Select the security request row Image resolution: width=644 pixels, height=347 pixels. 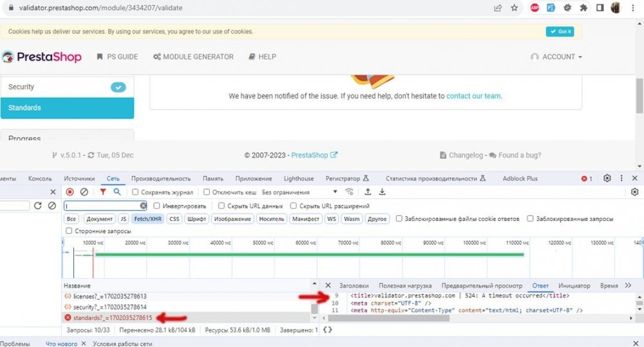tap(187, 306)
